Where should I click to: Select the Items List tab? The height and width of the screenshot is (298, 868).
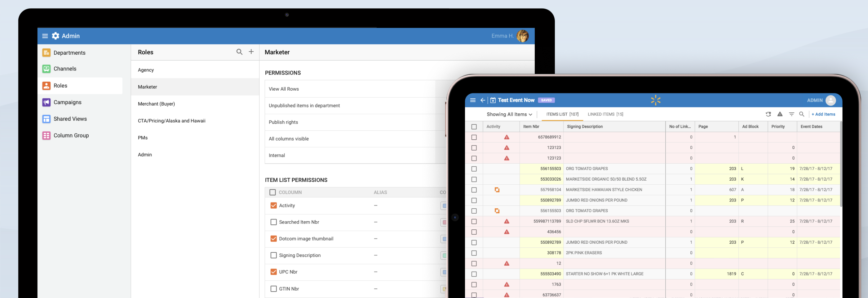click(562, 115)
